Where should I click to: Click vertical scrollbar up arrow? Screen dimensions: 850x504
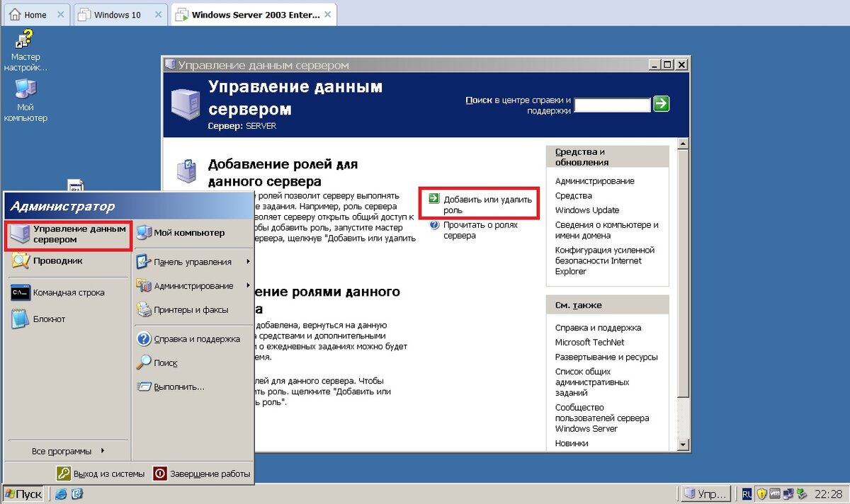683,144
